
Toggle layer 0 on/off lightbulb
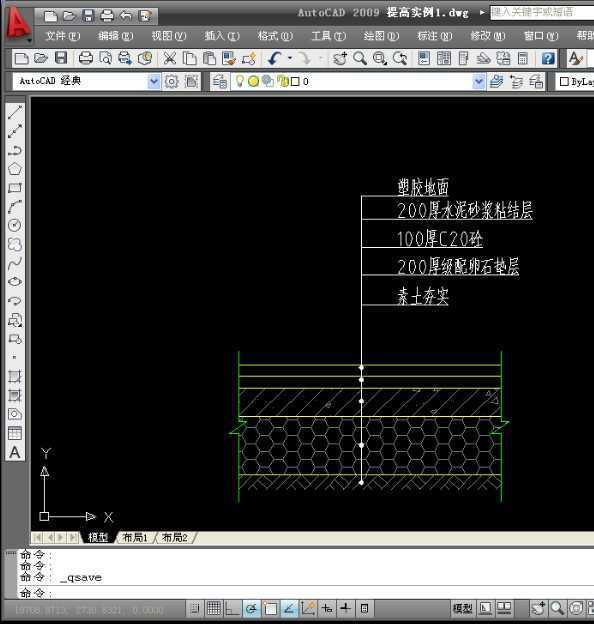(x=240, y=81)
